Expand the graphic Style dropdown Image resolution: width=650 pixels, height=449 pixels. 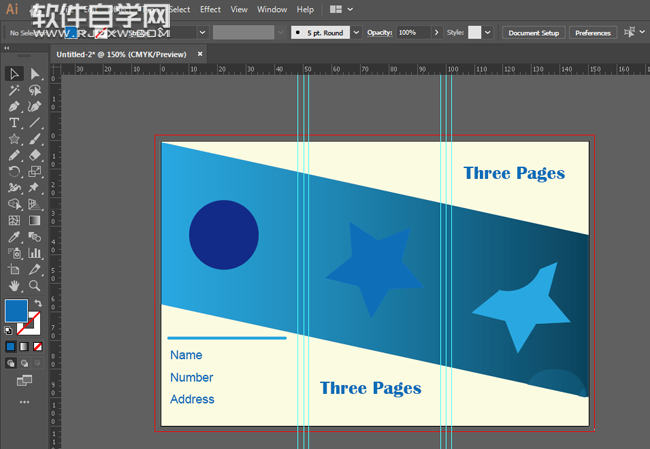point(487,33)
